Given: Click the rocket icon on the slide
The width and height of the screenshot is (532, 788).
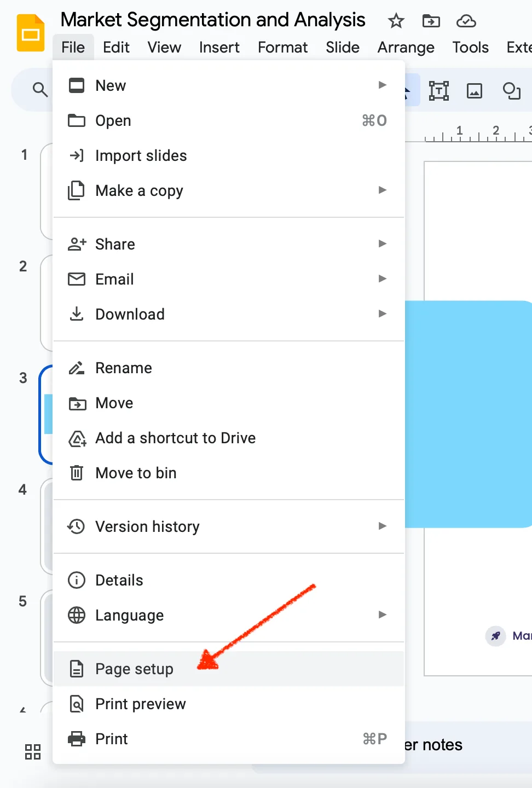Looking at the screenshot, I should coord(495,636).
